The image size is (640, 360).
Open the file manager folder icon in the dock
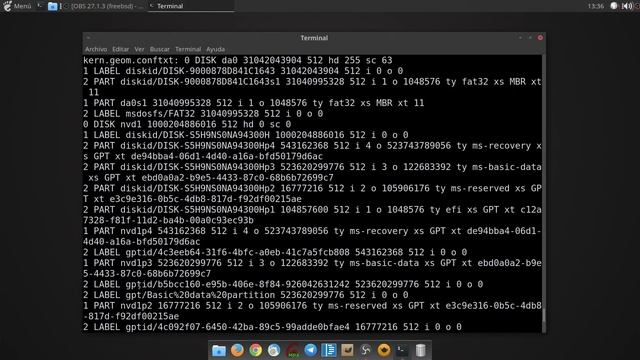pos(219,350)
